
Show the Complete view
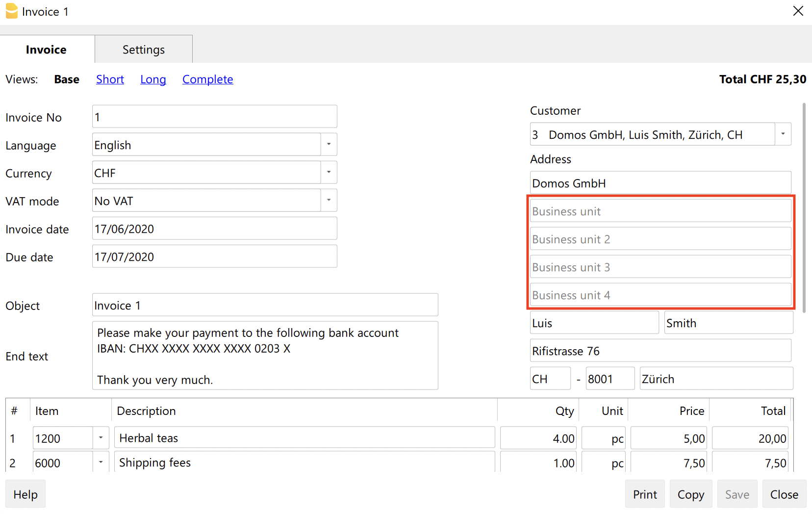point(207,79)
